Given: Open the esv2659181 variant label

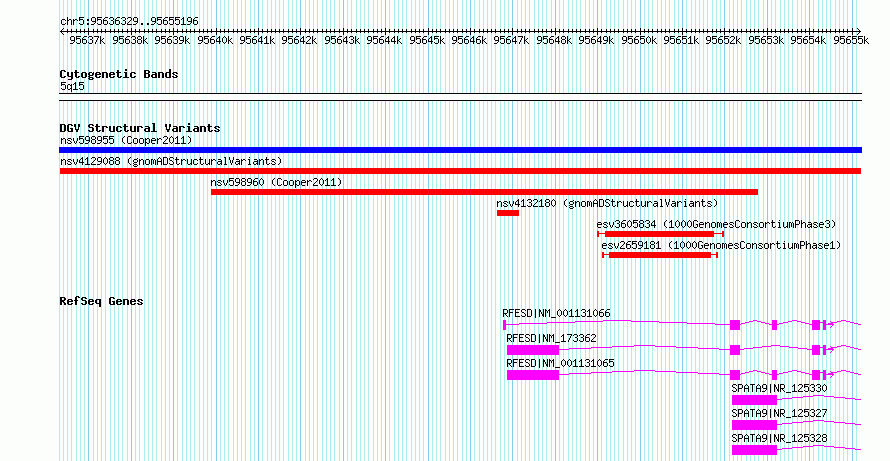Looking at the screenshot, I should (721, 245).
